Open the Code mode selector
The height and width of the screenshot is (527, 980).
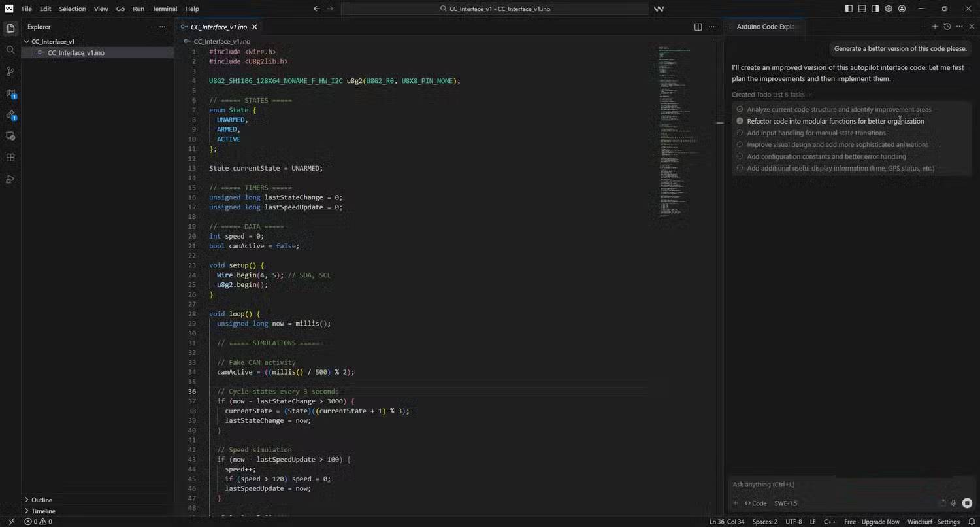(x=756, y=503)
